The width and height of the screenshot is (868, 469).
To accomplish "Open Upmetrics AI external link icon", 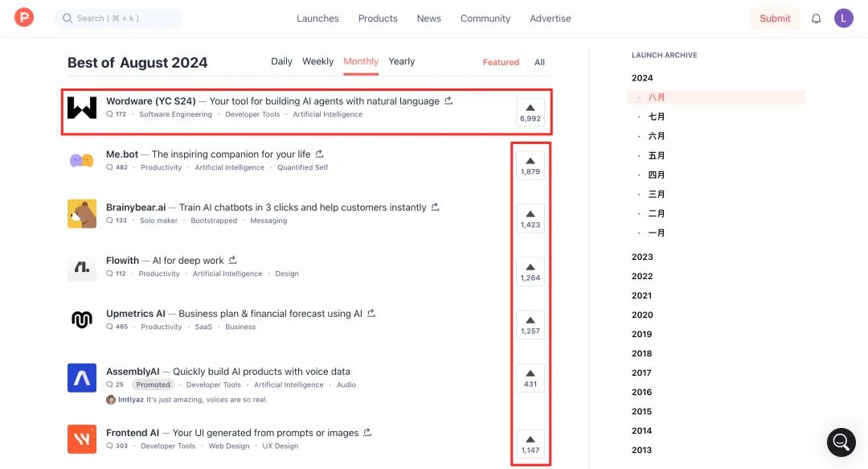I will (x=371, y=313).
